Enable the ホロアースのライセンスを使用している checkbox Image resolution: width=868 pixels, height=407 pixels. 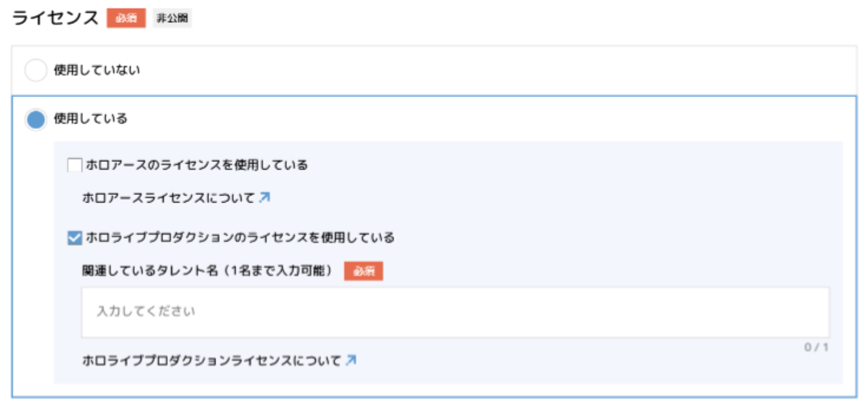coord(75,166)
